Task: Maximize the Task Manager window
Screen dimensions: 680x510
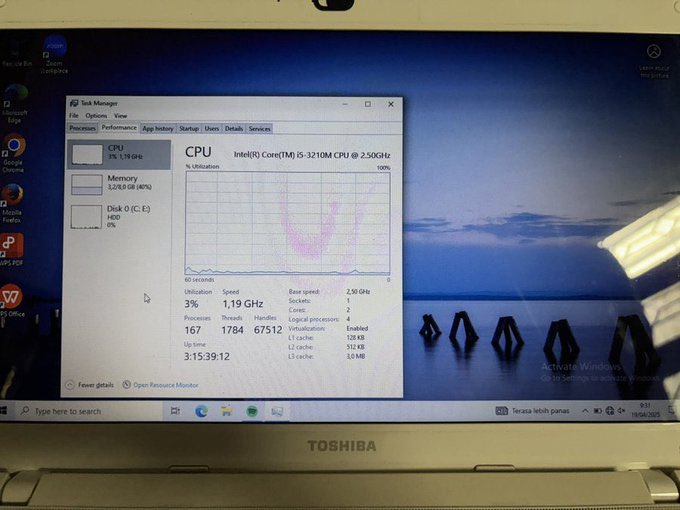Action: [368, 104]
